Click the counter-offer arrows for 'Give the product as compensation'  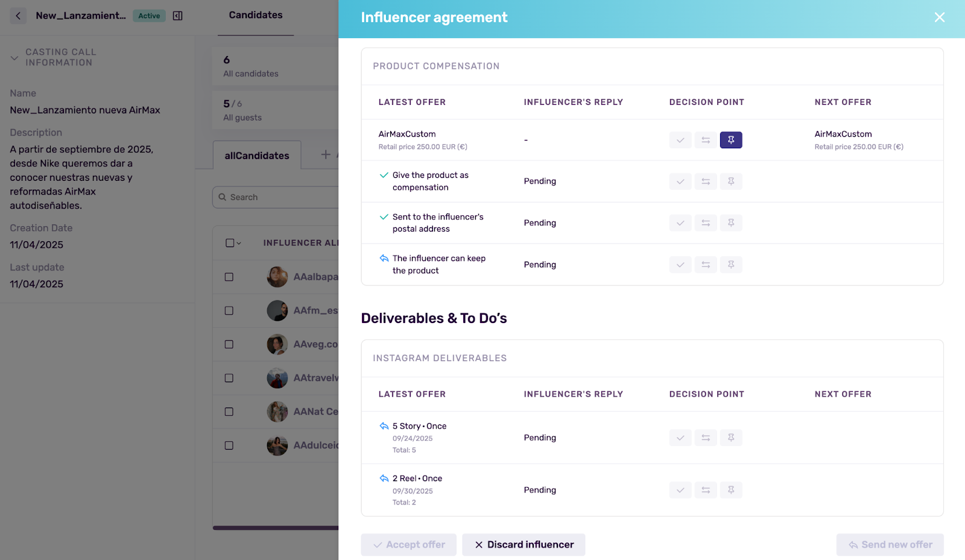(705, 181)
